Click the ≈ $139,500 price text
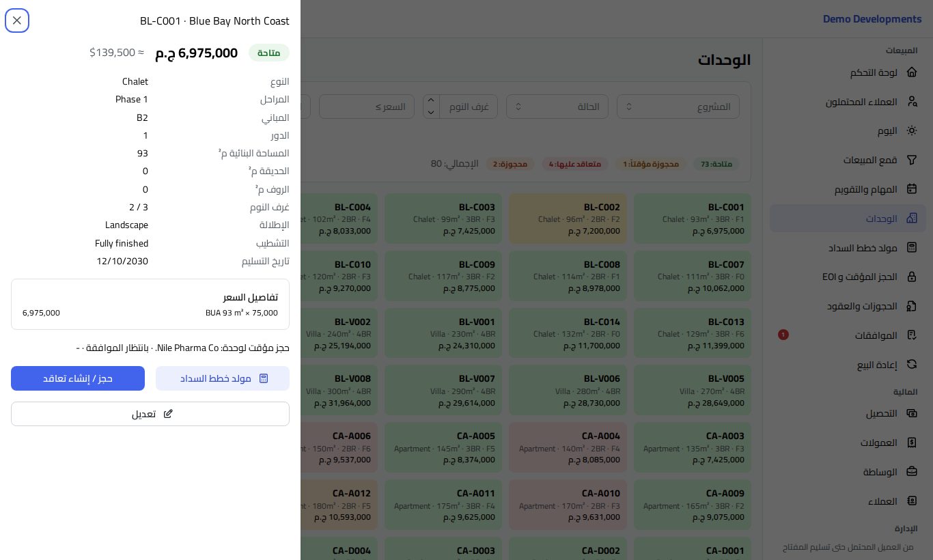The width and height of the screenshot is (933, 560). 117,52
